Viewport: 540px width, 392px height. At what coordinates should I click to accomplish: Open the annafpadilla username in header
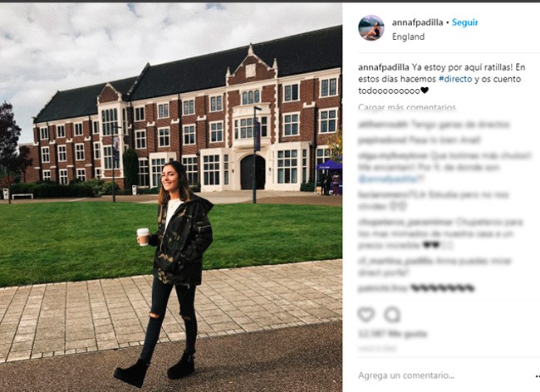[417, 22]
